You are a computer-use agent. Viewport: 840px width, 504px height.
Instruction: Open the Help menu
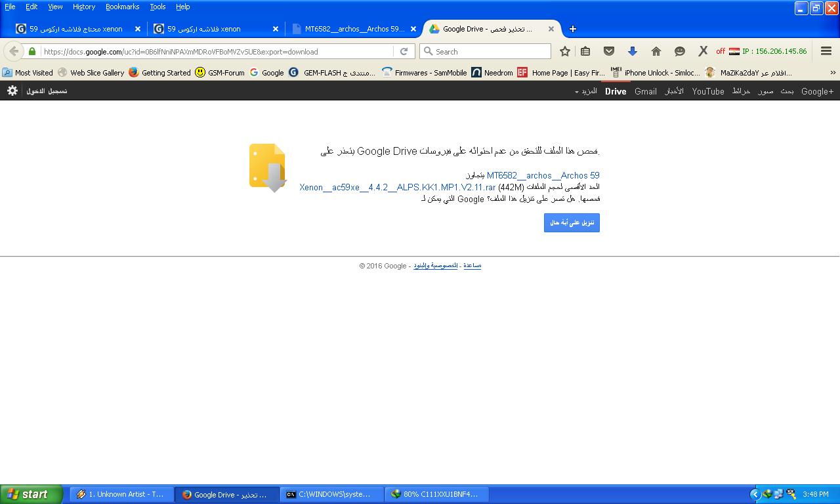183,7
